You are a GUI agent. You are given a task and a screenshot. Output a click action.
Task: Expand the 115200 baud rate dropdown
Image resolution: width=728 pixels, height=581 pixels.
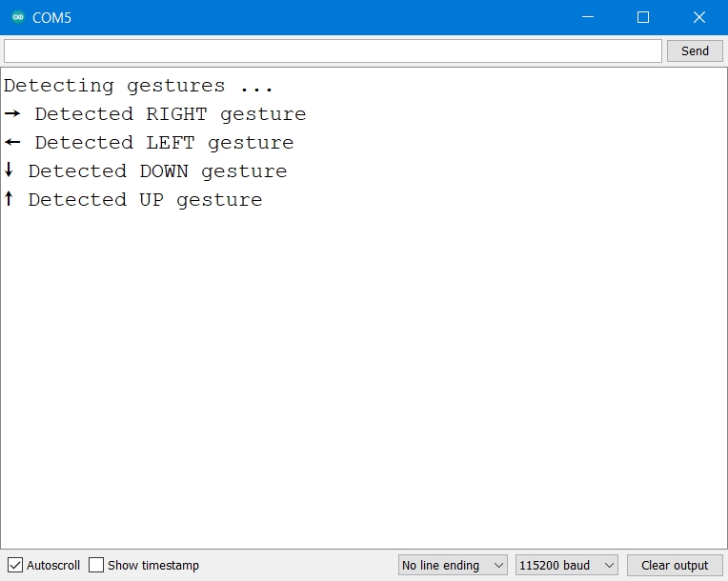click(x=567, y=565)
